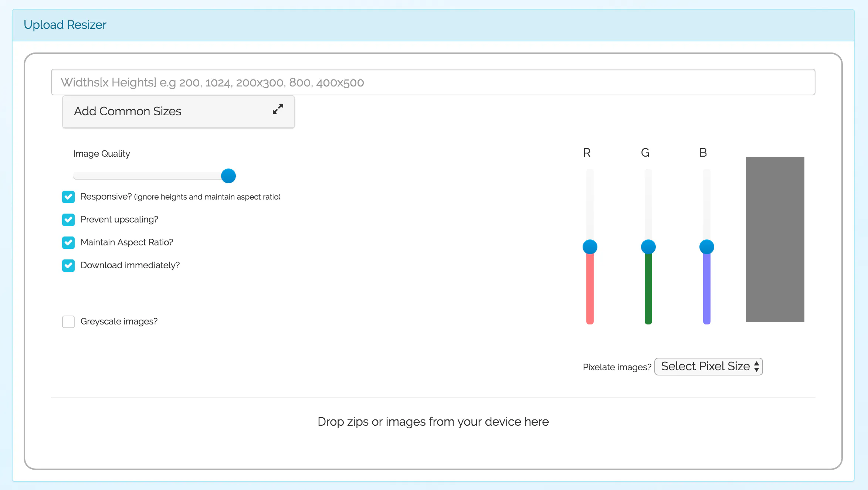Viewport: 868px width, 490px height.
Task: Click the Pixelate images? label
Action: click(617, 367)
